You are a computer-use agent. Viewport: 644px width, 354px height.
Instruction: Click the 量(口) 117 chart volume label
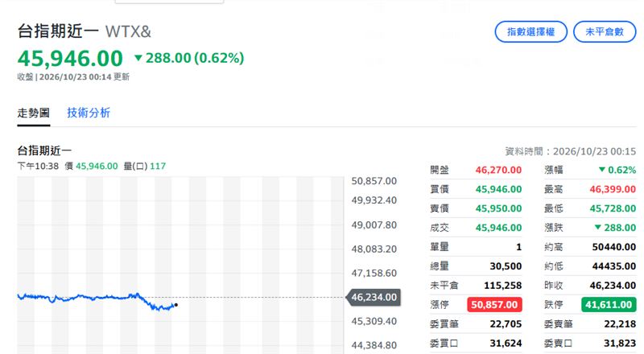[x=145, y=167]
